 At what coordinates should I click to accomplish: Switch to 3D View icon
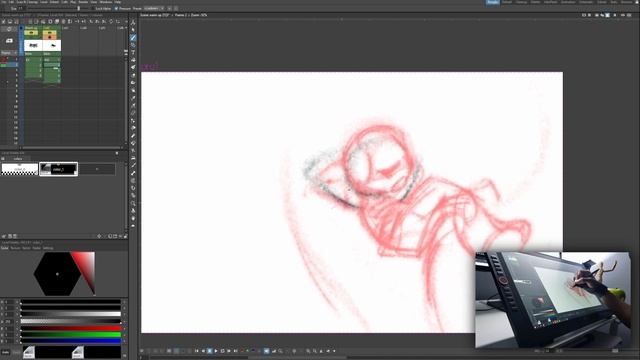tap(602, 15)
